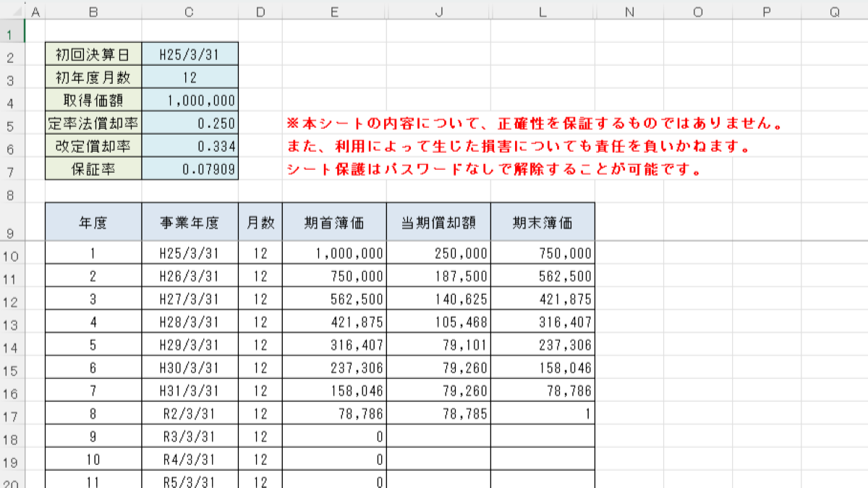
Task: Click the 取得価額 value cell showing 1,000,000
Action: pyautogui.click(x=190, y=100)
